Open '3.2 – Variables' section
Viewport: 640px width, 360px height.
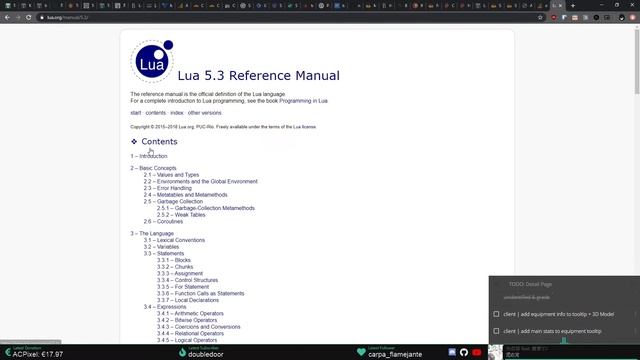click(161, 247)
